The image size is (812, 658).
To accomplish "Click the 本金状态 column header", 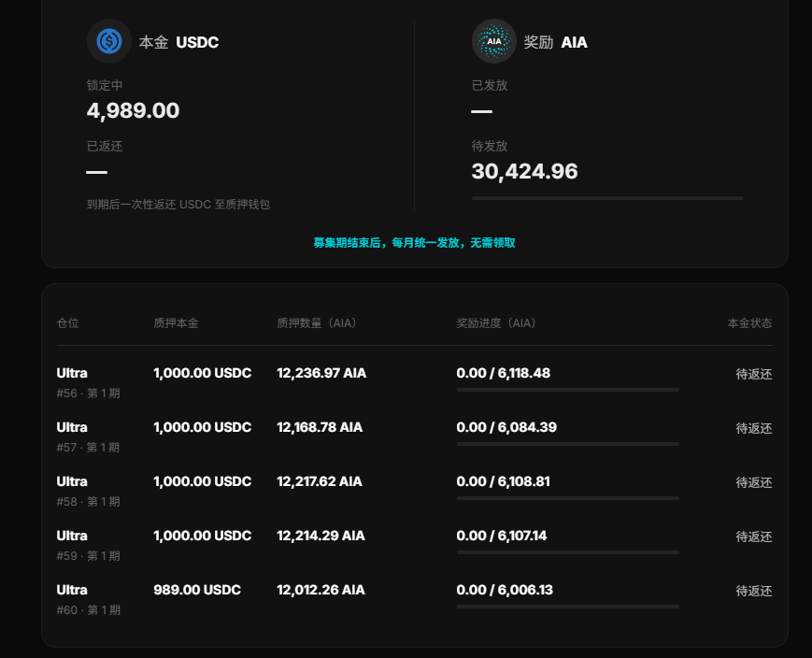I will point(749,323).
